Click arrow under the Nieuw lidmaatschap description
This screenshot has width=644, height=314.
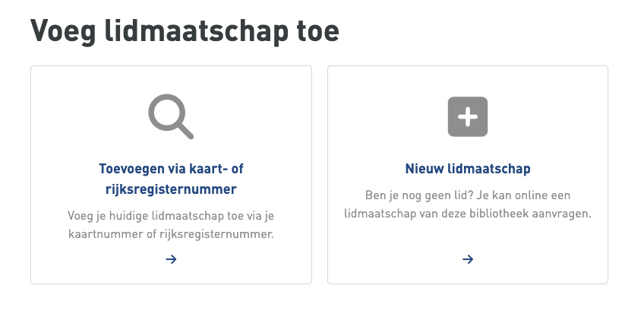coord(468,259)
